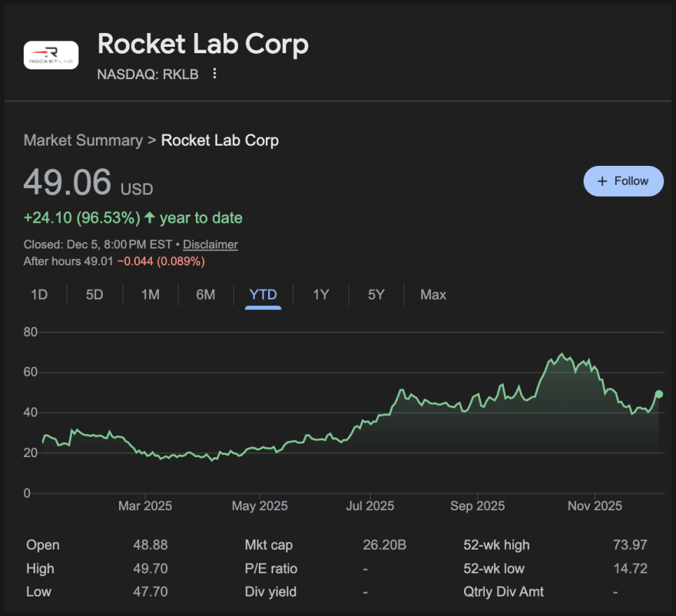Click the green endpoint dot on chart

click(659, 394)
